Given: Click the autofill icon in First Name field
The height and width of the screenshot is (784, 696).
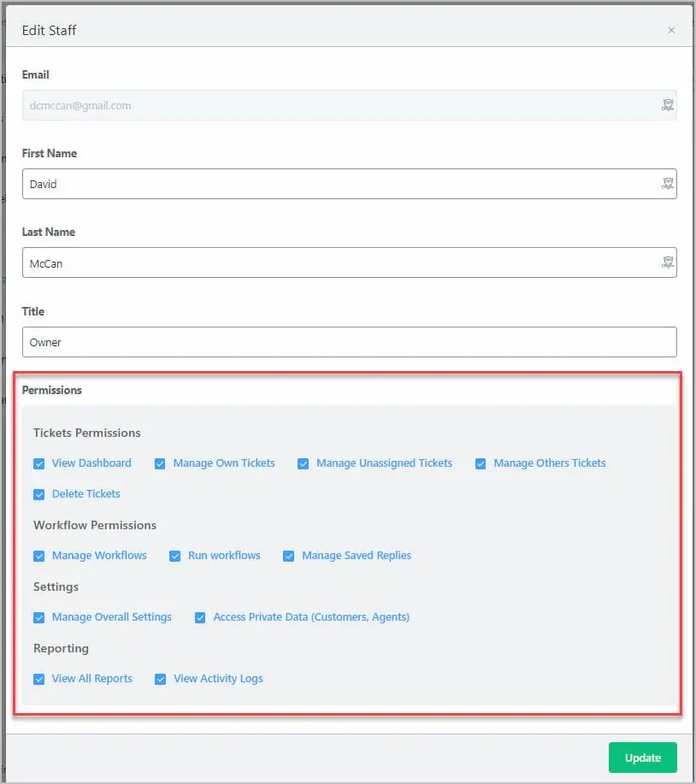Looking at the screenshot, I should (668, 184).
